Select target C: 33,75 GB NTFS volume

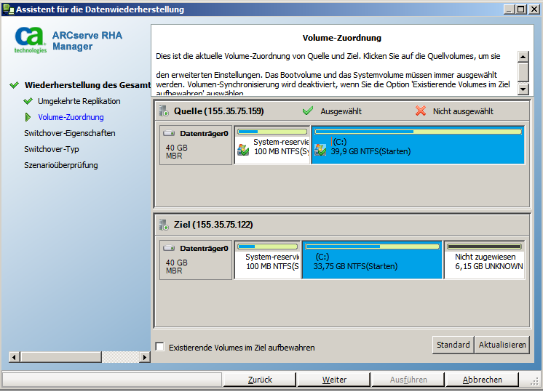click(372, 260)
